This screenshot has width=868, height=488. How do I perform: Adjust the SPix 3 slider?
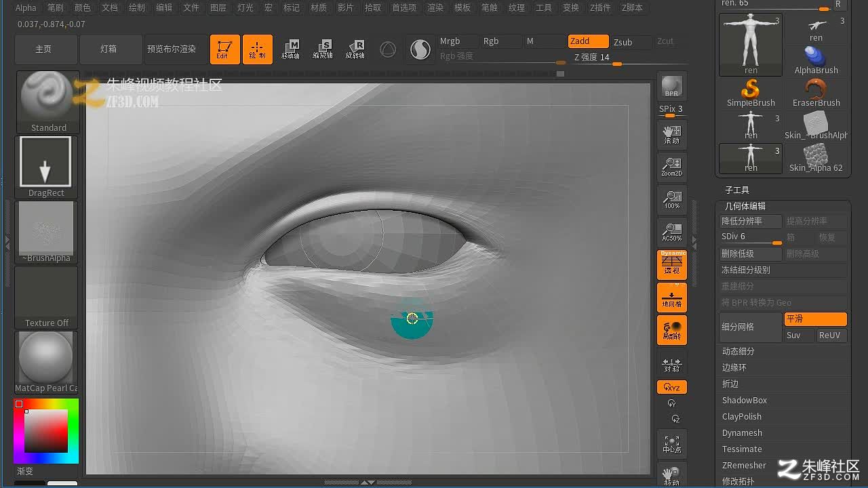tap(671, 110)
